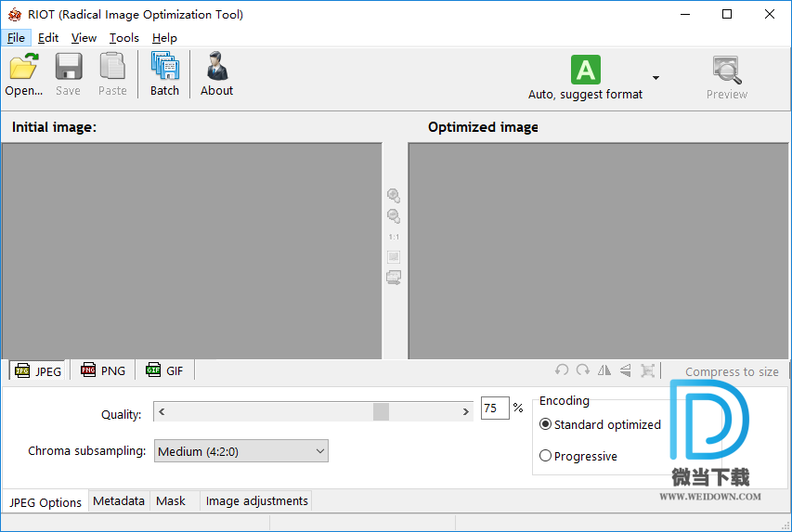The image size is (792, 532).
Task: Click the Quality slider thumb
Action: coord(381,411)
